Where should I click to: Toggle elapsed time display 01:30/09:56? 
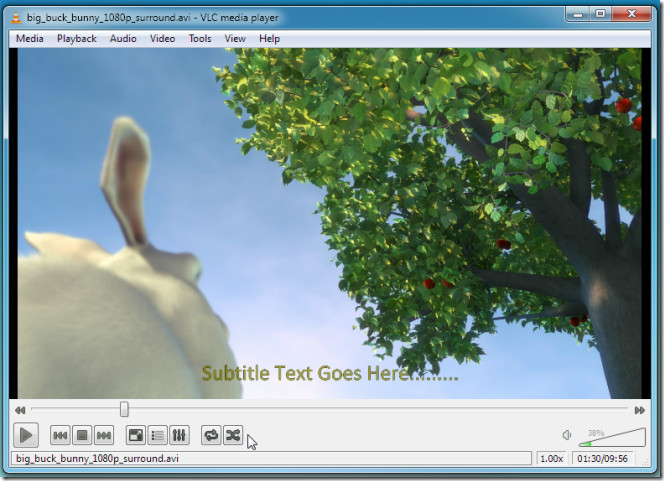tap(603, 459)
